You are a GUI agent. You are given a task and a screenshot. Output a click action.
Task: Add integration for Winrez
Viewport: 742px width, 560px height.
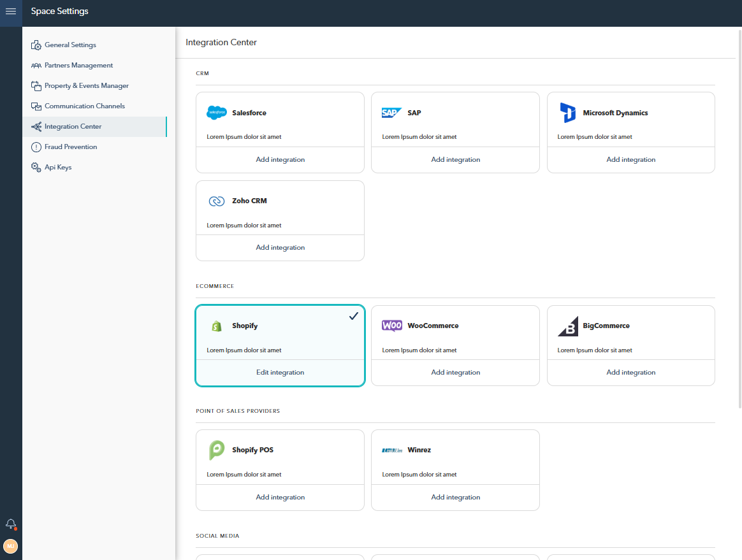coord(455,498)
